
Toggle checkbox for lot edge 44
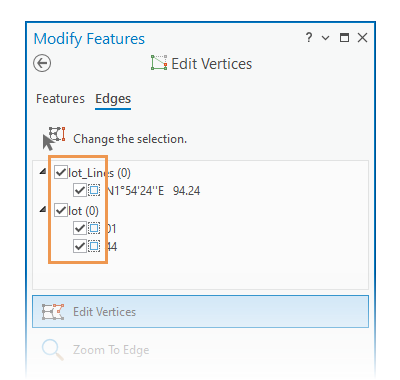tap(80, 246)
